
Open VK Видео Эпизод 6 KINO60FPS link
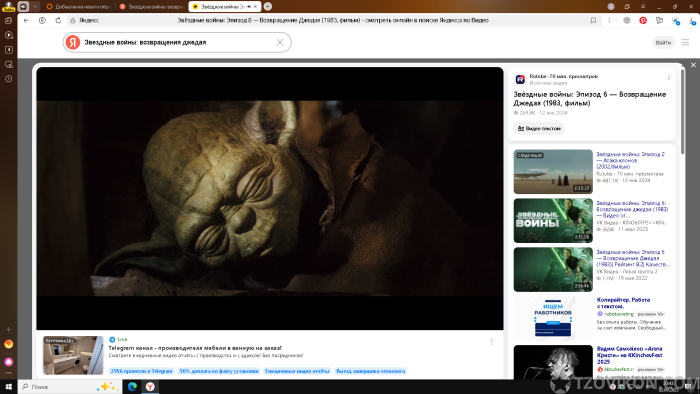(632, 209)
